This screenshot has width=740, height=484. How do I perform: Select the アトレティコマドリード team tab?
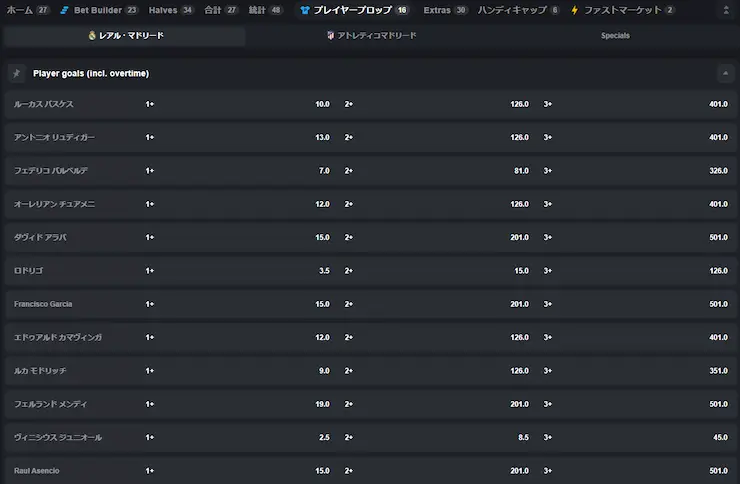(x=371, y=36)
